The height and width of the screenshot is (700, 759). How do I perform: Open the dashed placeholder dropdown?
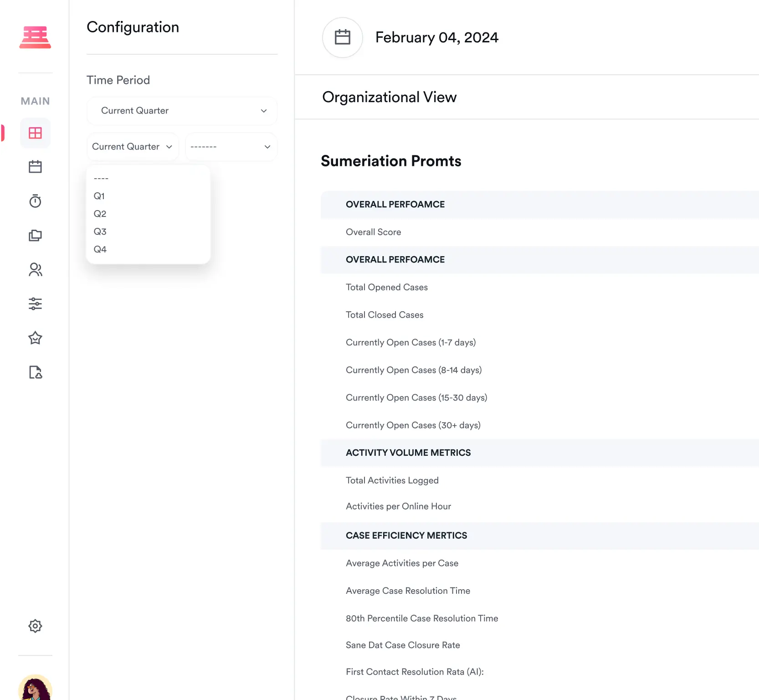tap(231, 147)
